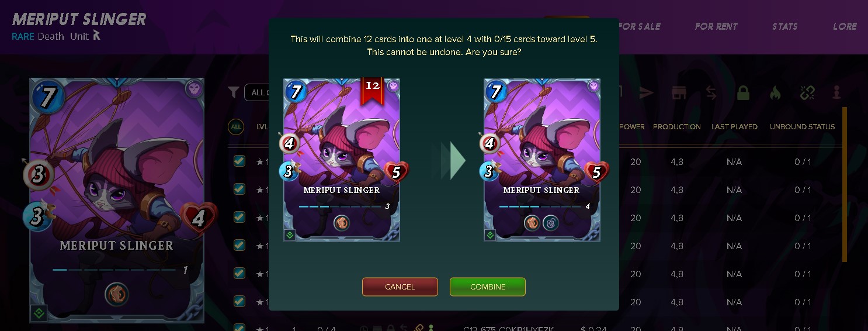868x331 pixels.
Task: Open the market storefront icon
Action: (678, 92)
